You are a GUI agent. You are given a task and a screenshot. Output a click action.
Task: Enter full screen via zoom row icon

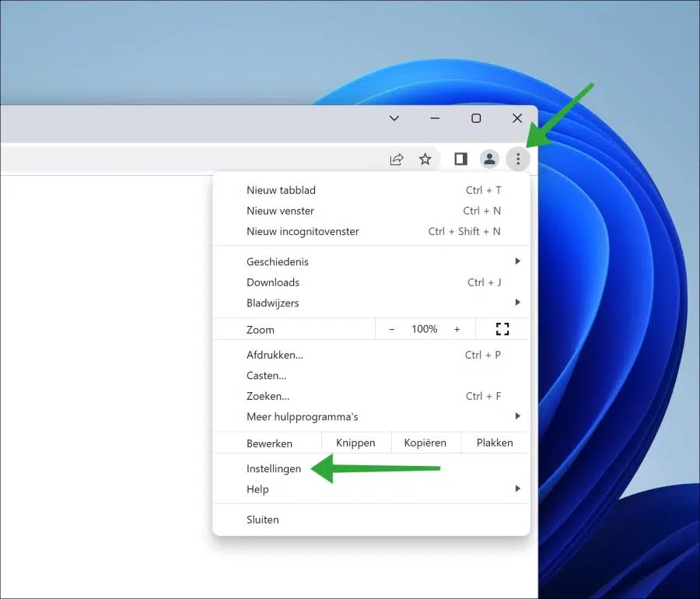(502, 329)
